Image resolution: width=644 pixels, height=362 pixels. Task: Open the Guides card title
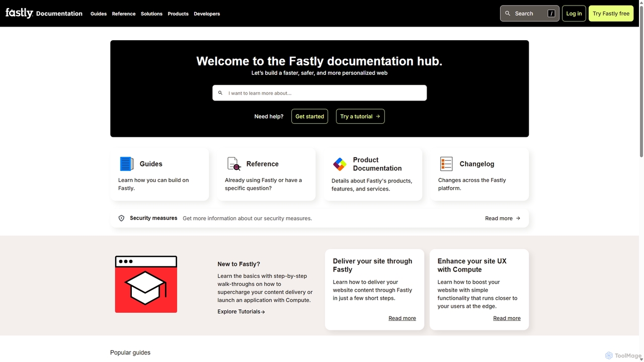coord(151,164)
